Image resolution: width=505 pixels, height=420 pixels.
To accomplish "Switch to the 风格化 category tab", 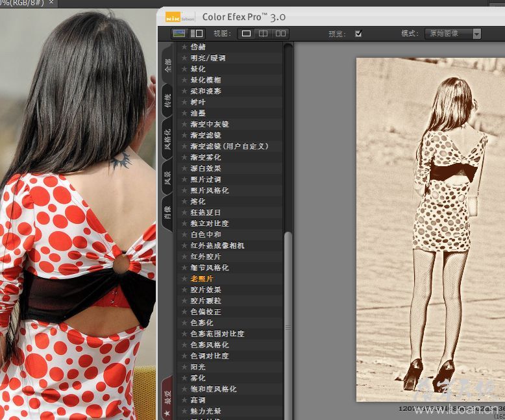I will (167, 139).
